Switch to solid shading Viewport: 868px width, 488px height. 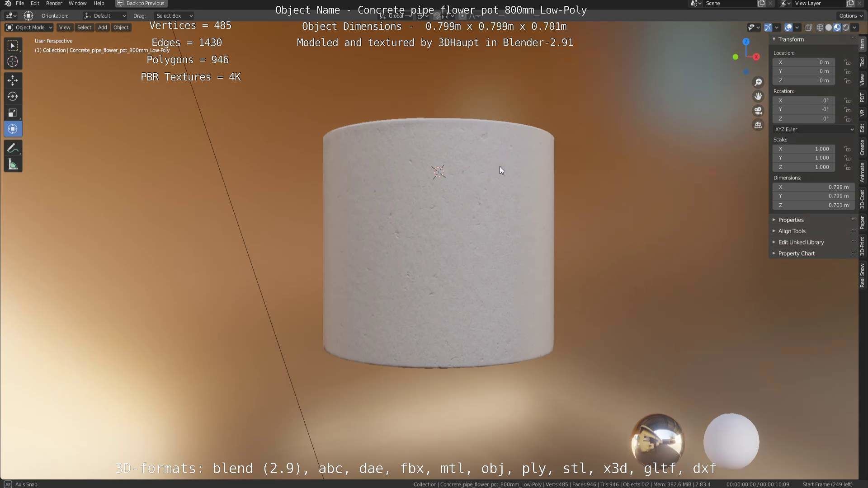pos(829,28)
